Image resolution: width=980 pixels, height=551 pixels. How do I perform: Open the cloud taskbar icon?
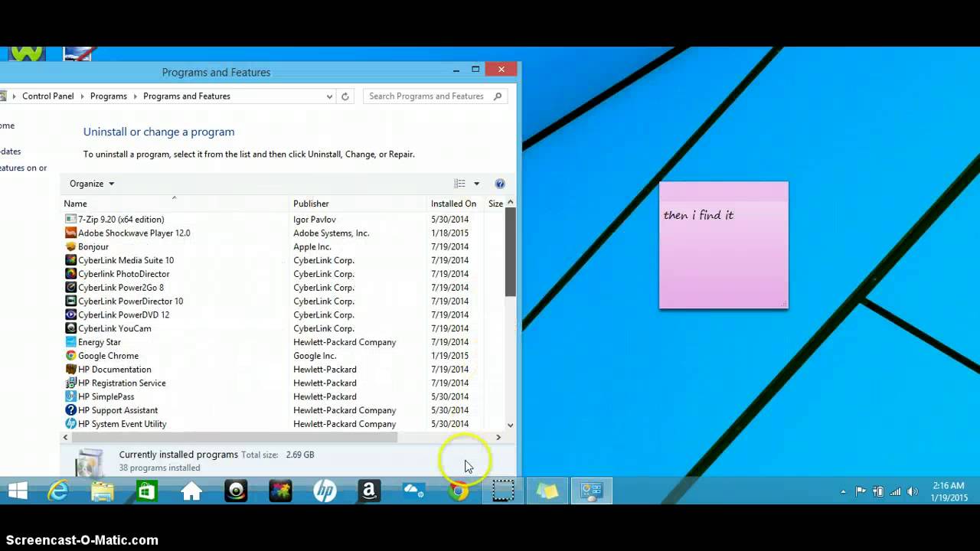[x=413, y=491]
